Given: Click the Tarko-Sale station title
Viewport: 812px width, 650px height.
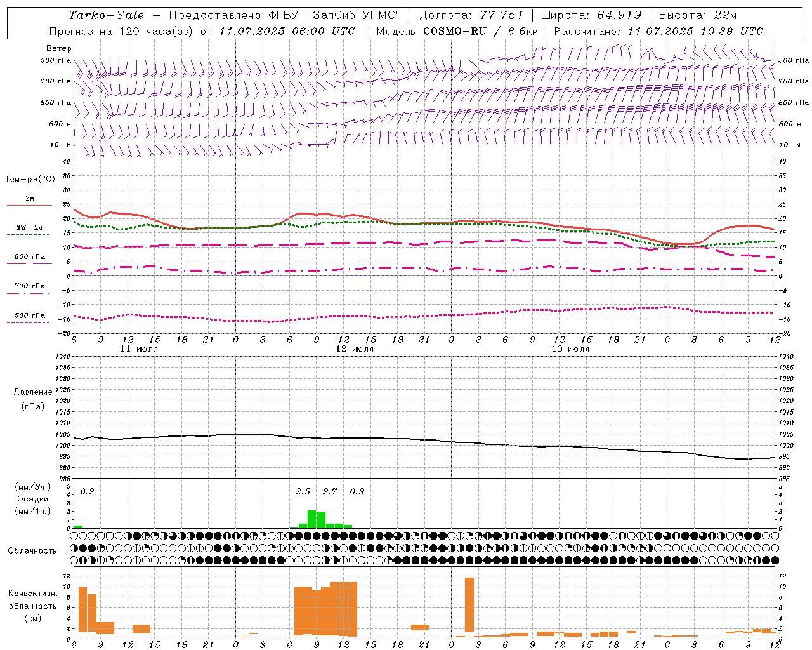Looking at the screenshot, I should click(x=107, y=15).
